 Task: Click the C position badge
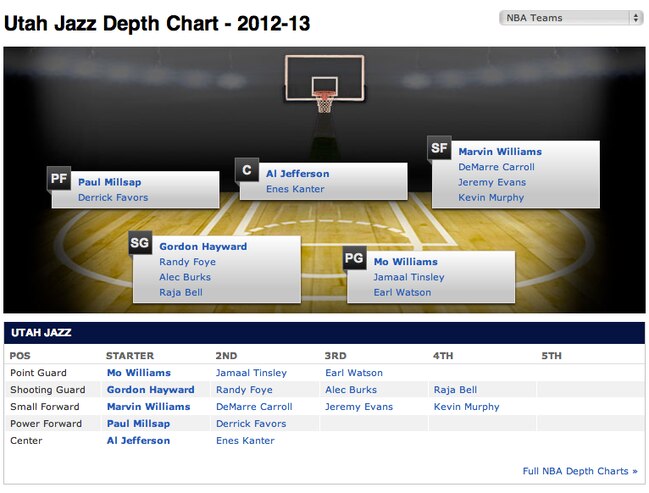pos(247,170)
